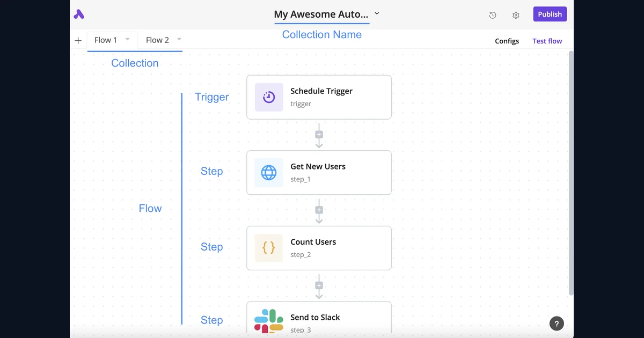Open Flow 1 tab dropdown arrow

(127, 40)
